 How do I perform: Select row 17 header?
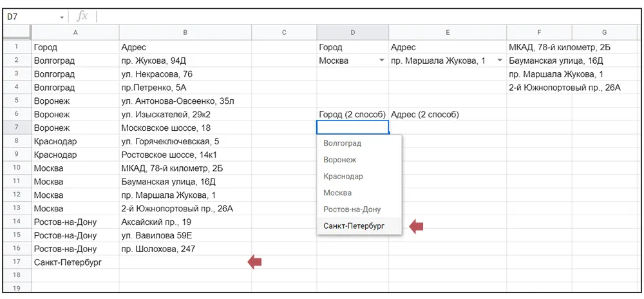tap(17, 262)
